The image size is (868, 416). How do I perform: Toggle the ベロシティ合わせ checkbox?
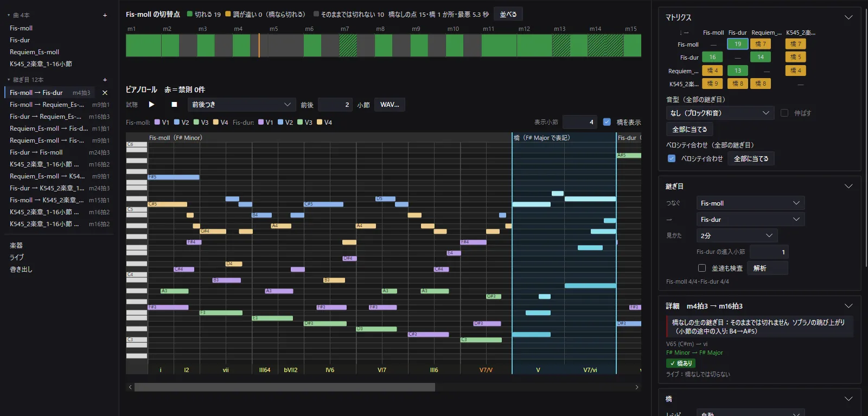(x=672, y=158)
